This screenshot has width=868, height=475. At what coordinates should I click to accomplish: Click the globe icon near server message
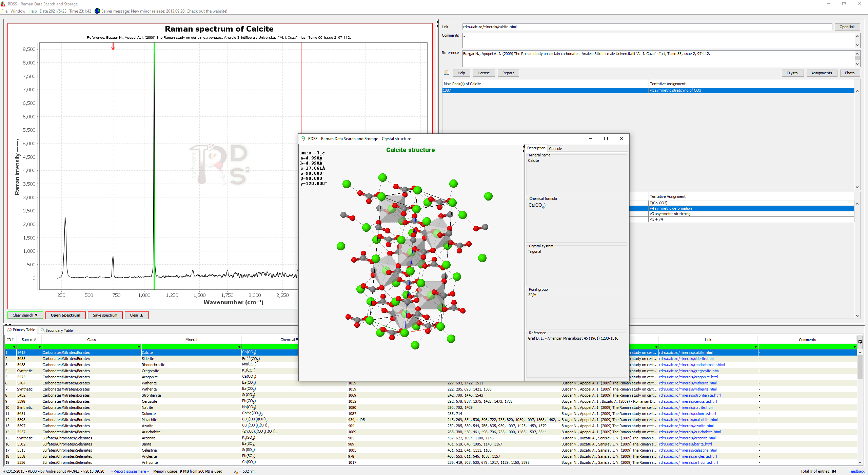pyautogui.click(x=97, y=11)
